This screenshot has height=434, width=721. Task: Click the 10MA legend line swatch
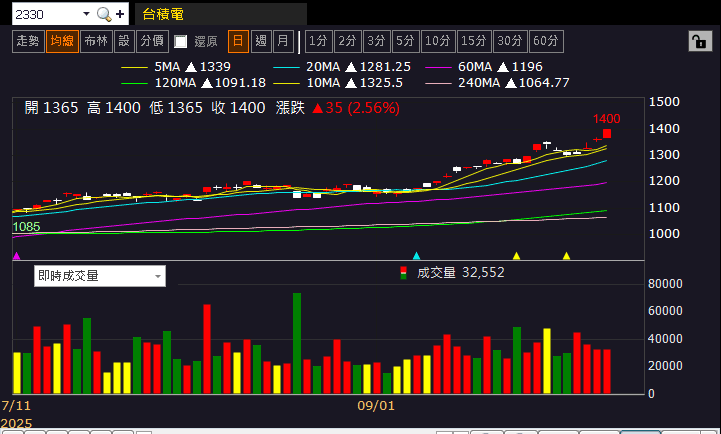[x=286, y=84]
